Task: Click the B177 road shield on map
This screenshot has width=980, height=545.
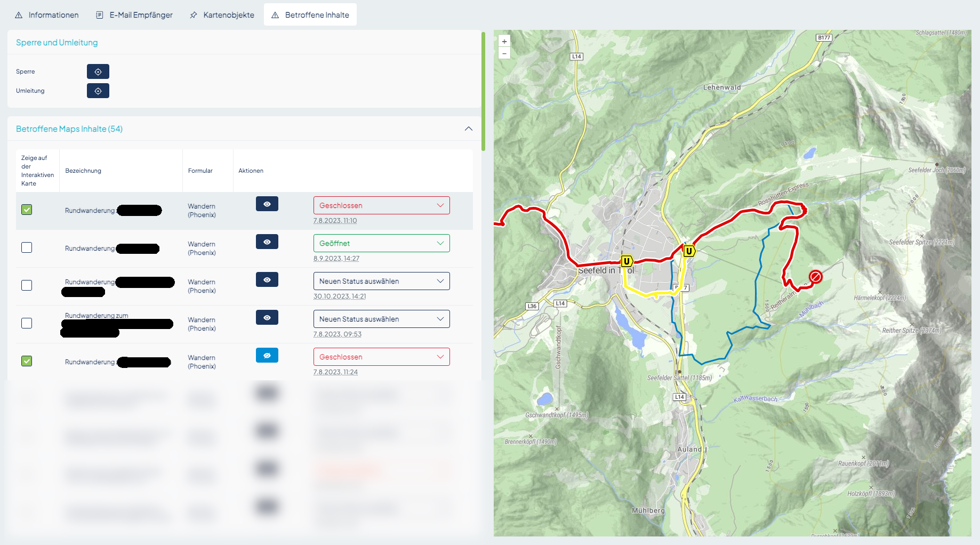Action: pos(824,37)
